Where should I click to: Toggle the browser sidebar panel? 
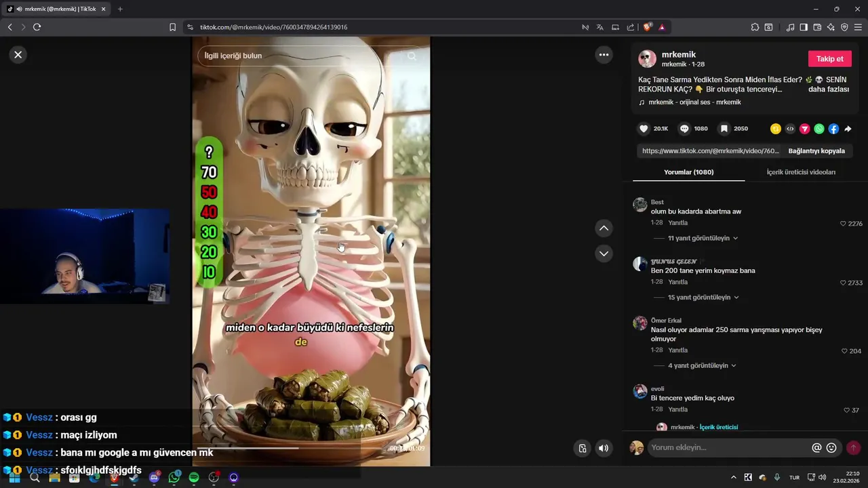pyautogui.click(x=804, y=27)
